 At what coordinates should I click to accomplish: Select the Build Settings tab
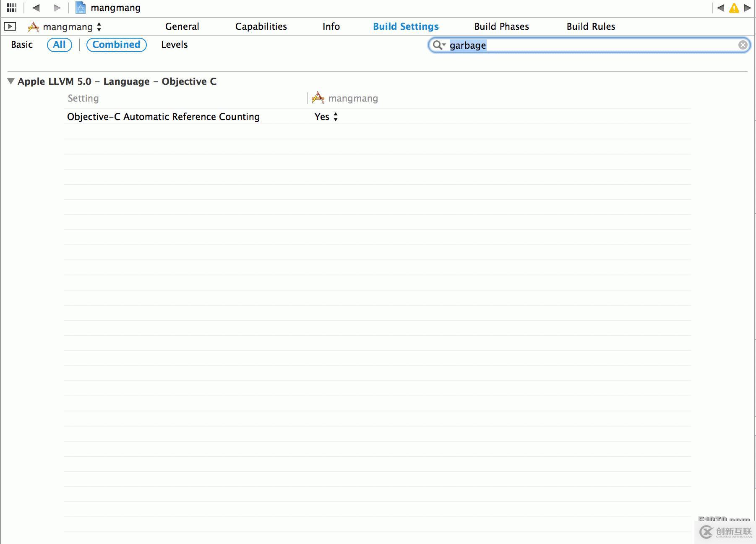click(406, 26)
